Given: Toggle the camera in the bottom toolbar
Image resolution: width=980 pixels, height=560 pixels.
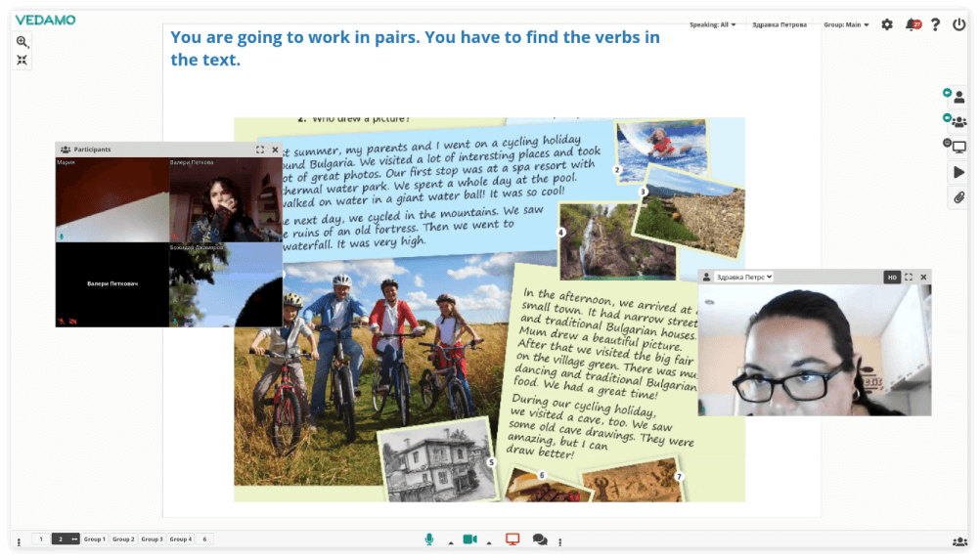Looking at the screenshot, I should tap(470, 539).
